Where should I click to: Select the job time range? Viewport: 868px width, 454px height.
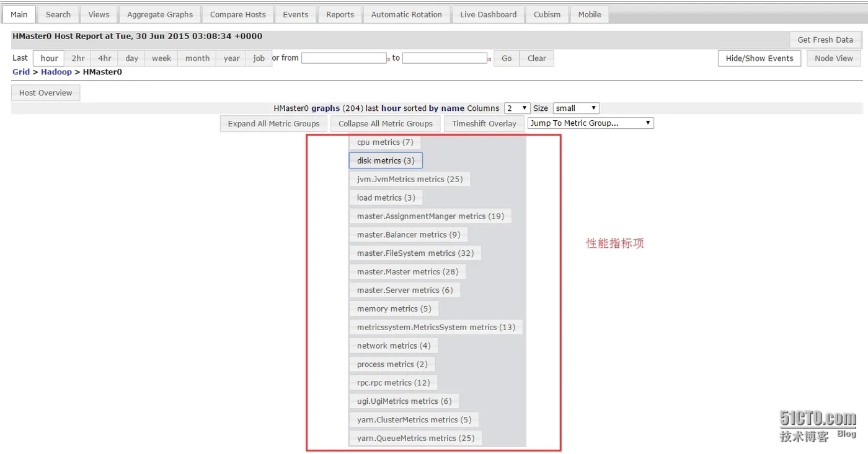(x=259, y=58)
